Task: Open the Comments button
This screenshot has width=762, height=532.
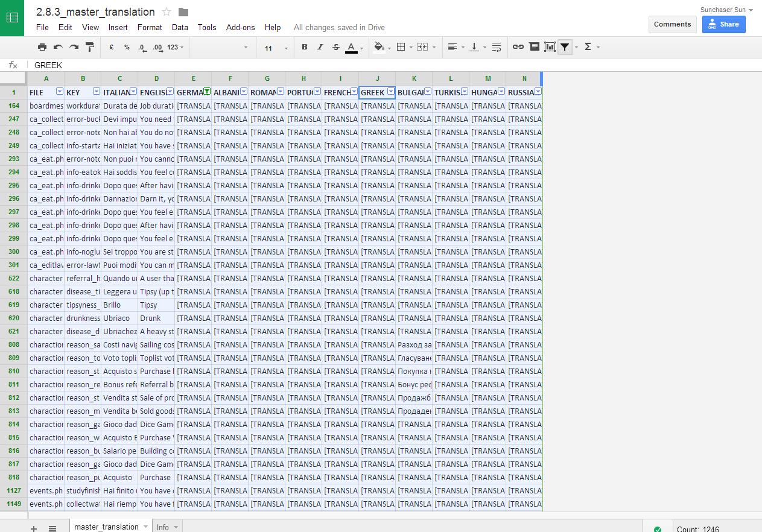Action: point(672,24)
